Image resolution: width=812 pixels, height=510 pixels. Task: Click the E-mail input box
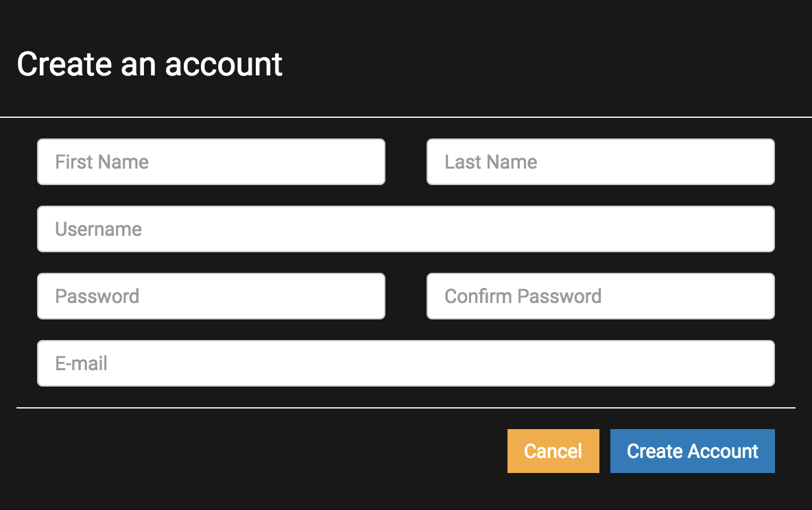[x=406, y=363]
